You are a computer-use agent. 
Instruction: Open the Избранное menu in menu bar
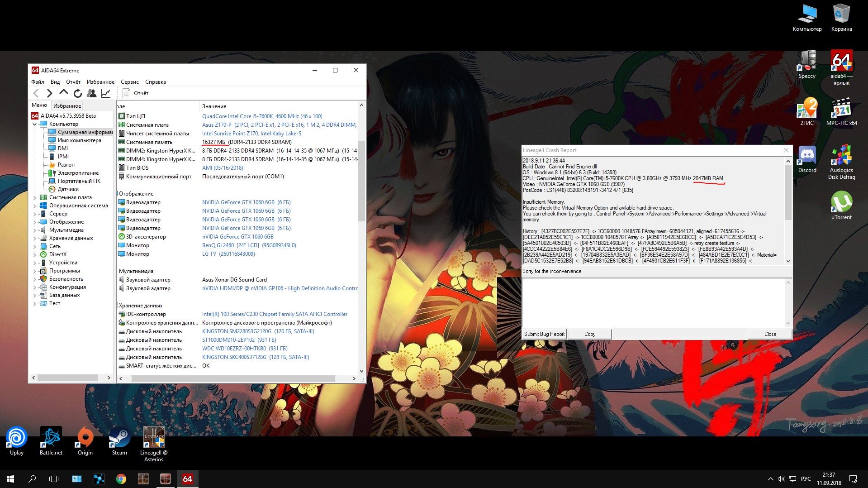pos(100,82)
